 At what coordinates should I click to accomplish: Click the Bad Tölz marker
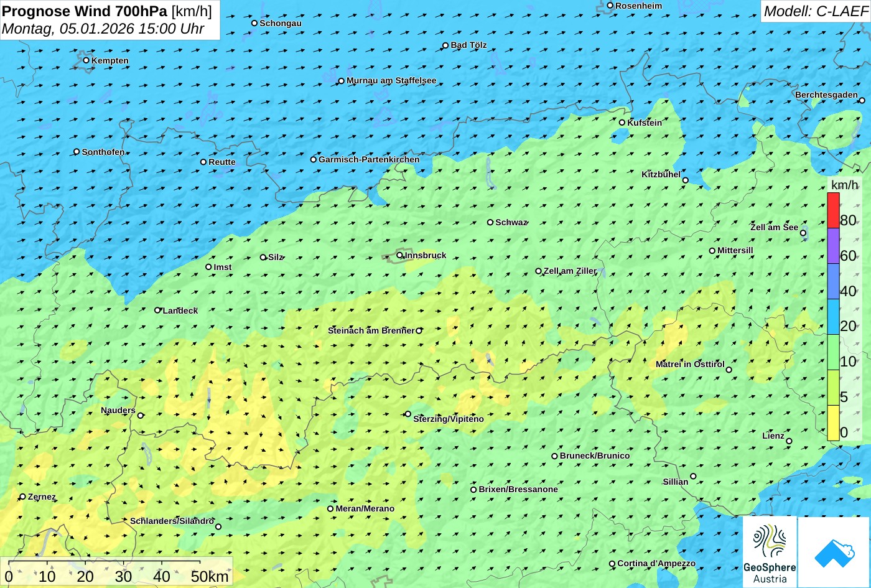445,45
